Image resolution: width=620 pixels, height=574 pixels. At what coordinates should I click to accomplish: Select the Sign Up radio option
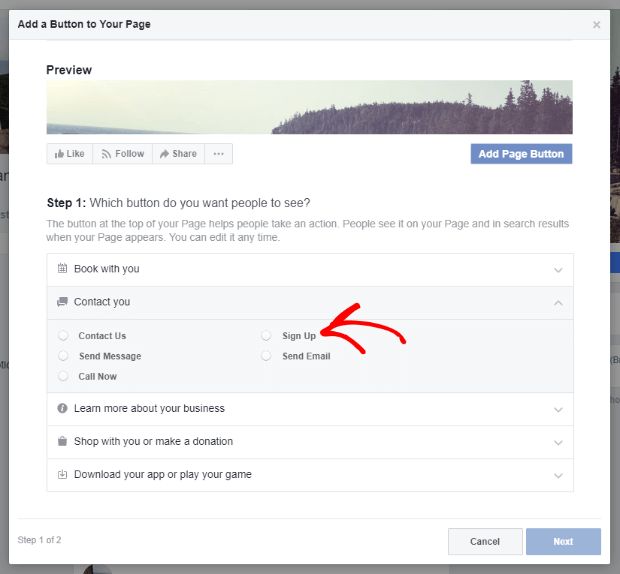pyautogui.click(x=266, y=336)
